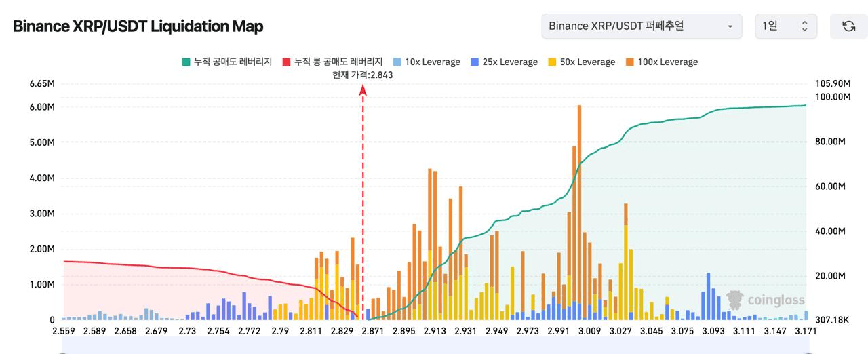The width and height of the screenshot is (868, 354).
Task: Click the tall blue 25x bar near 3.093
Action: (708, 295)
